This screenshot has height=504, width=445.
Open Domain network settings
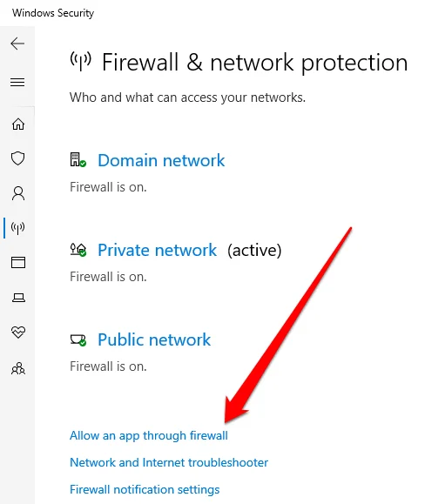tap(161, 160)
